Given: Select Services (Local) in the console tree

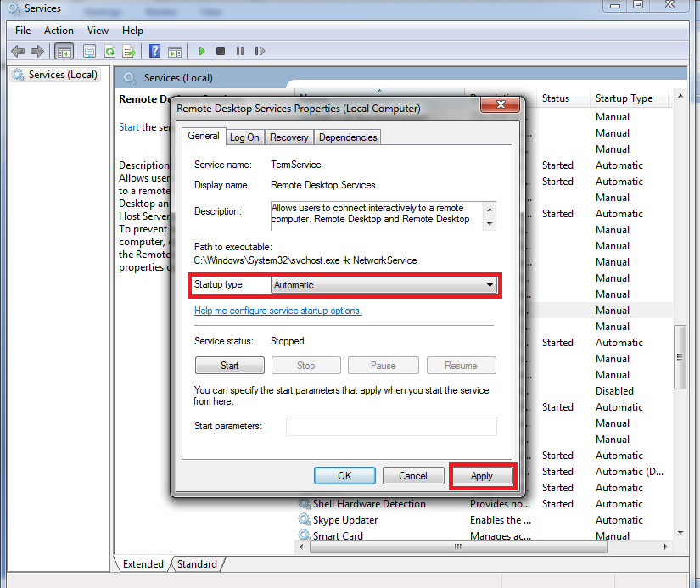Looking at the screenshot, I should (56, 75).
